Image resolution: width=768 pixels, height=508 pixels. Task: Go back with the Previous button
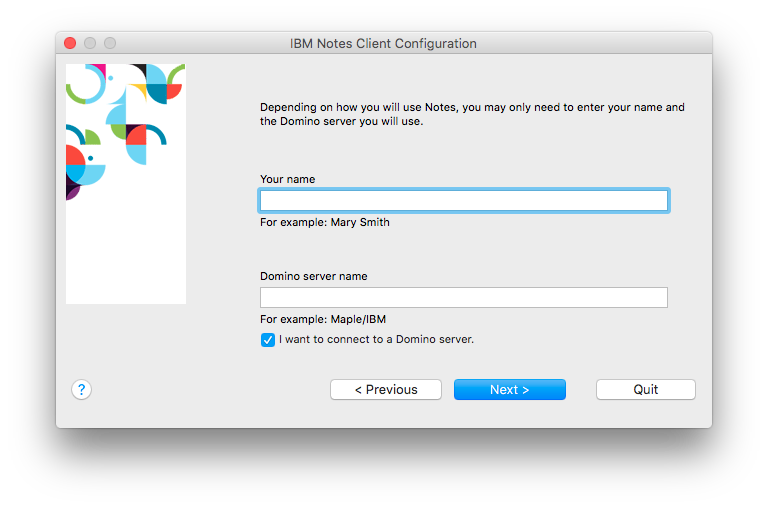[386, 389]
